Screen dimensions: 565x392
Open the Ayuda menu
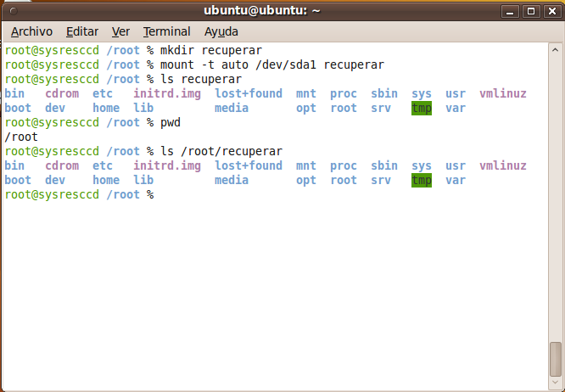coord(221,31)
